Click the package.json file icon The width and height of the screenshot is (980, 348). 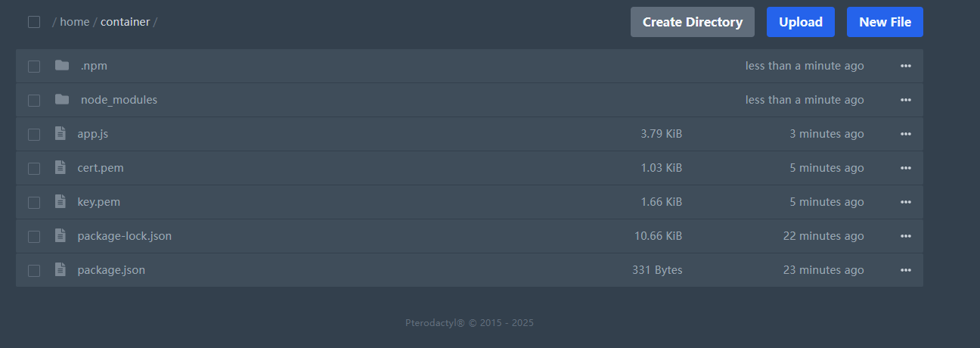(60, 270)
